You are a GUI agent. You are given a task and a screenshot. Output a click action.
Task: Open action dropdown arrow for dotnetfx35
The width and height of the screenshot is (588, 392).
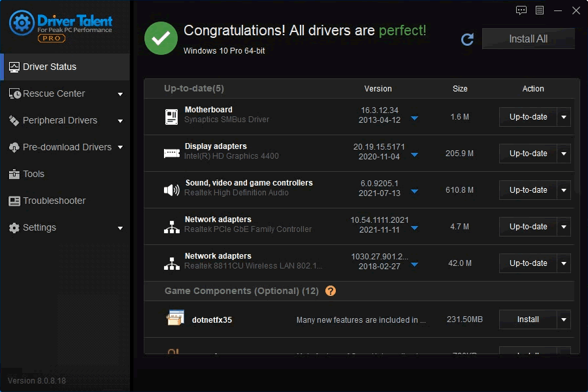coord(564,319)
